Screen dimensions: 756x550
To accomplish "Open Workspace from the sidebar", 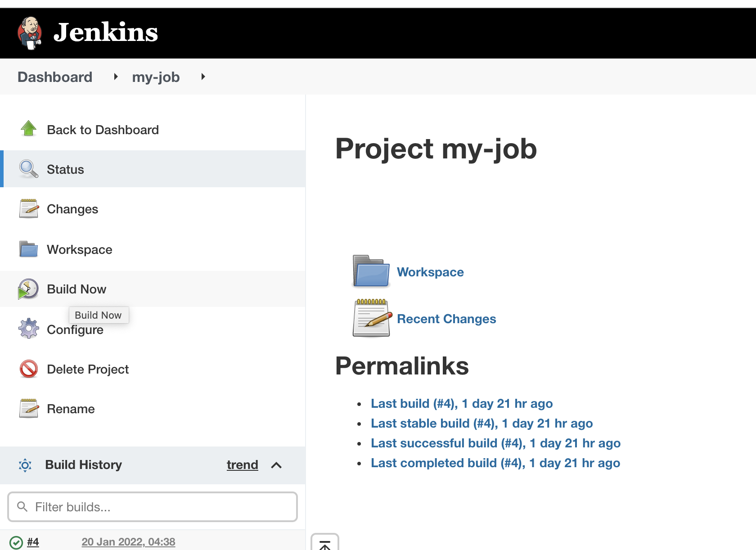I will 80,249.
